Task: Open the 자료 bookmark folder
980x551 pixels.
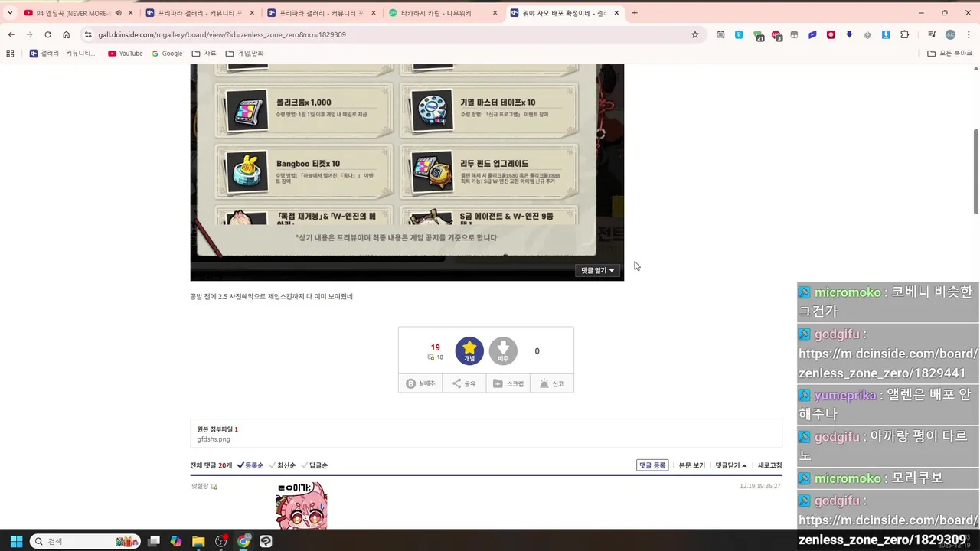Action: coord(204,54)
